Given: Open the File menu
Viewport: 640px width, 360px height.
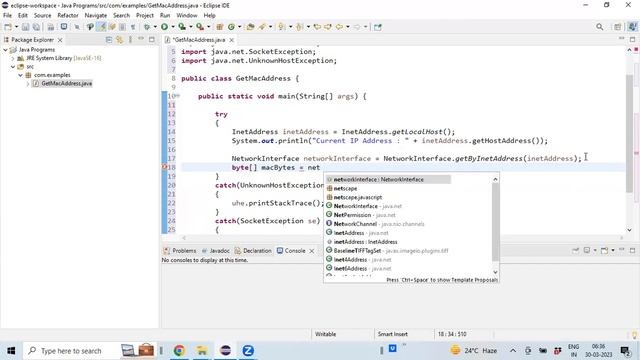Looking at the screenshot, I should (7, 16).
